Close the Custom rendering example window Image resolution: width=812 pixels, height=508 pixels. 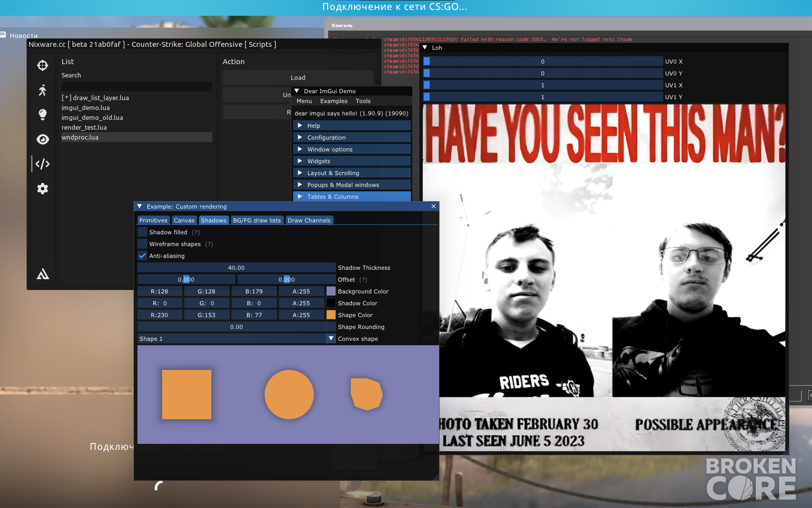point(434,206)
